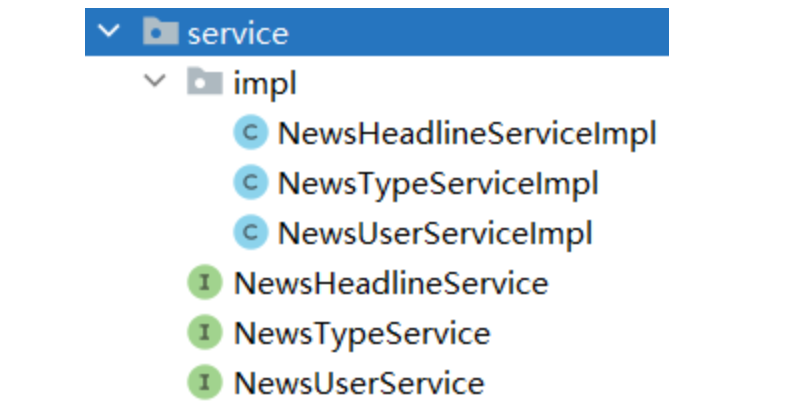Click the class icon of NewsHeadlineServiceImpl
The width and height of the screenshot is (803, 411).
click(x=250, y=132)
